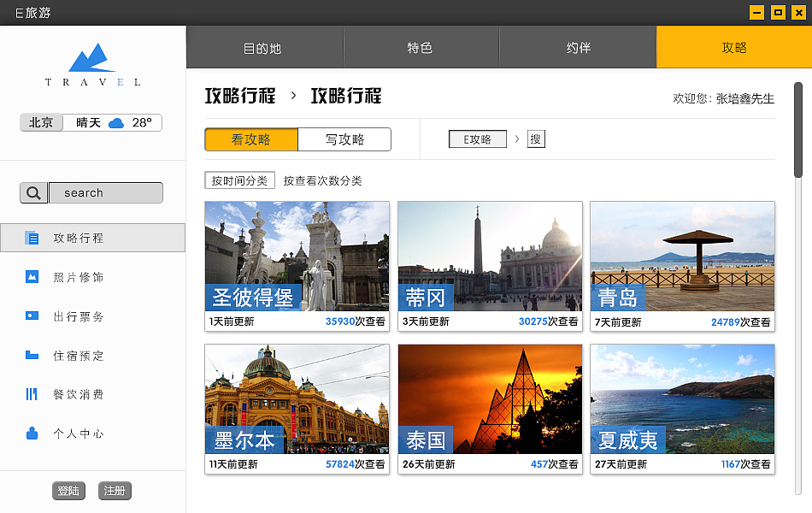812x513 pixels.
Task: Click the magnifying glass search icon
Action: click(33, 192)
